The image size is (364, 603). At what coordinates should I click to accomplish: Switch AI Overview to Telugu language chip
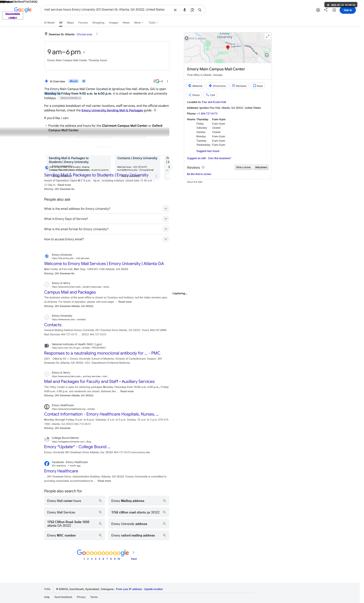tap(74, 81)
